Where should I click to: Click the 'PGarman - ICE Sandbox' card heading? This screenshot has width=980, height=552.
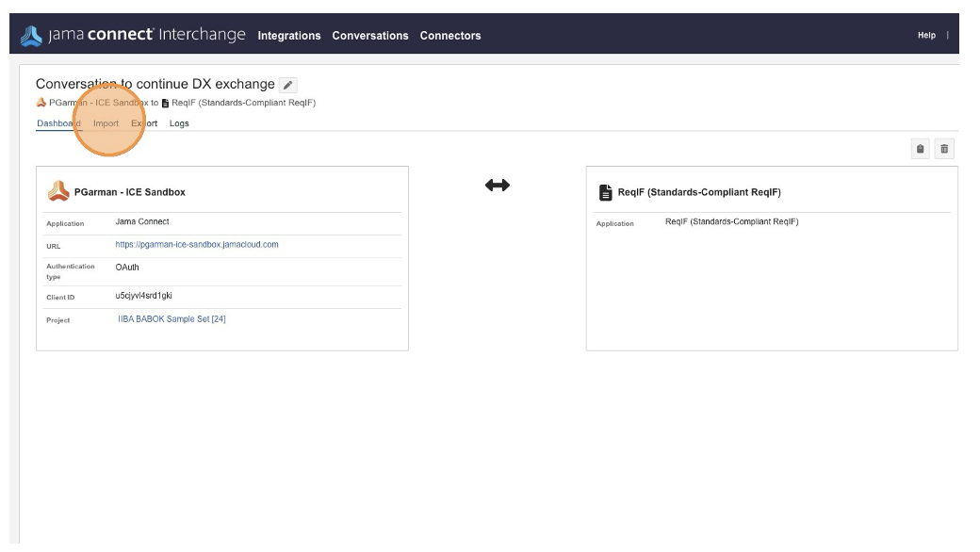130,192
